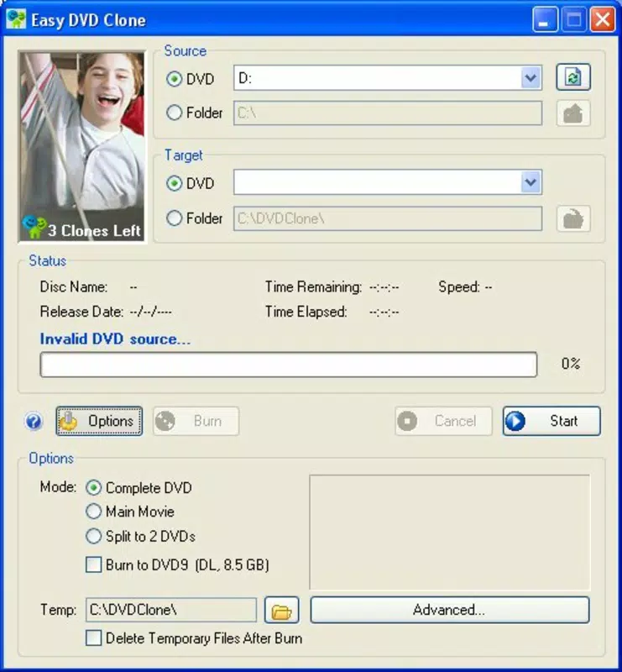Enable Burn to DVD9 (DL, 8.5 GB)
This screenshot has width=622, height=672.
177,564
